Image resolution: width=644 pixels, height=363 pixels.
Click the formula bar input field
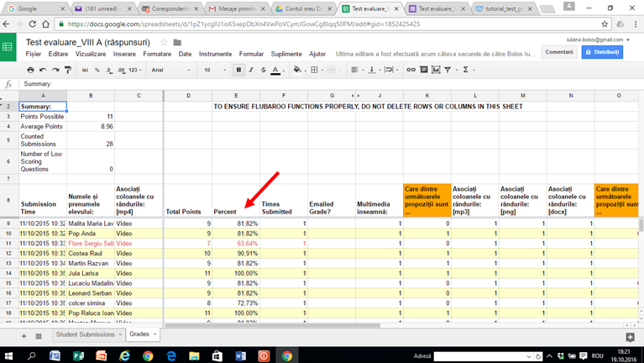[x=332, y=84]
